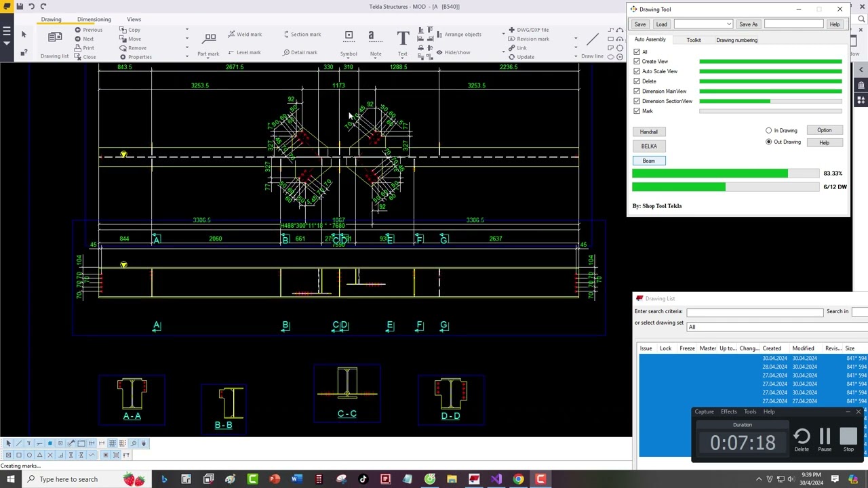Click the Drawing List search criteria field
The image size is (868, 488).
(x=755, y=312)
